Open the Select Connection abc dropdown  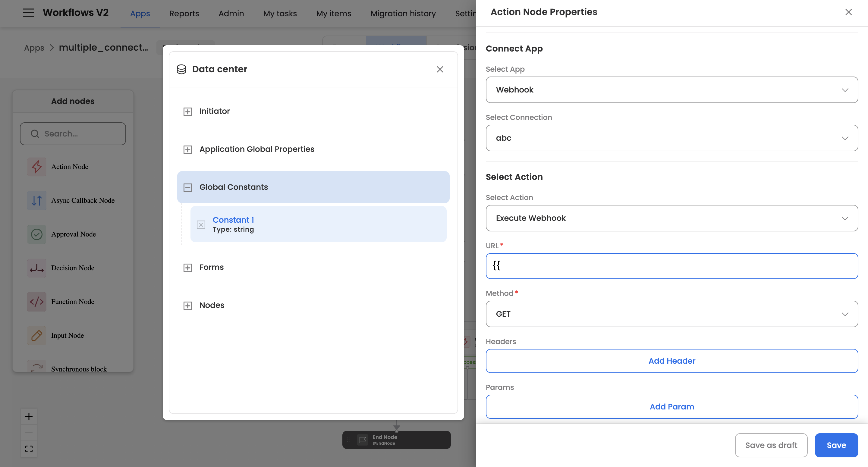671,138
